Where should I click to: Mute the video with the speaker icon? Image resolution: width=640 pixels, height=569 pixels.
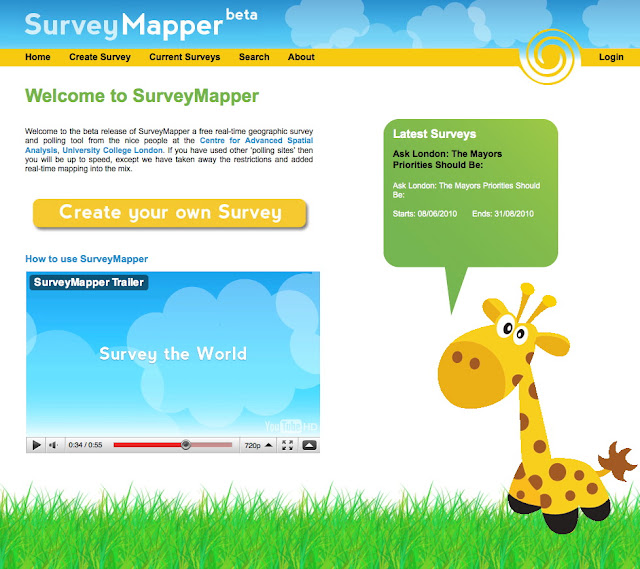pyautogui.click(x=54, y=445)
